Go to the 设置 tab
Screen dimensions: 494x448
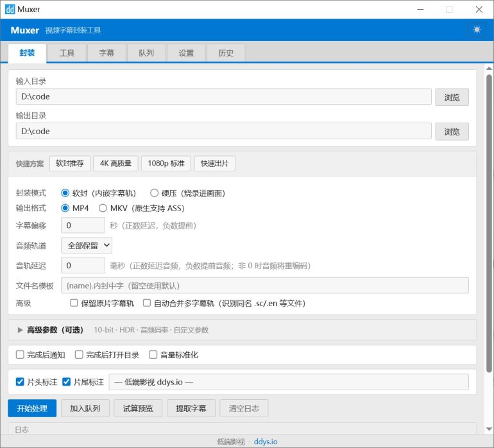pos(186,53)
